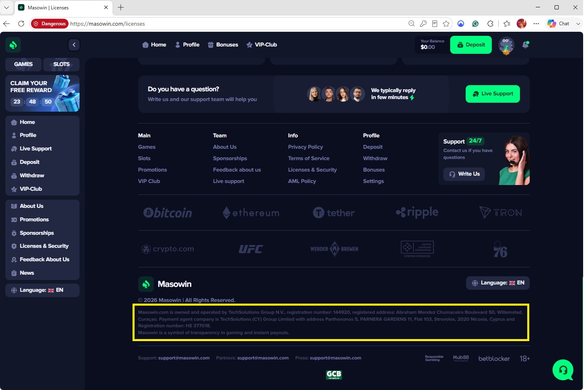This screenshot has height=390, width=588.
Task: Open Feedback About Us in the sidebar
Action: click(42, 260)
